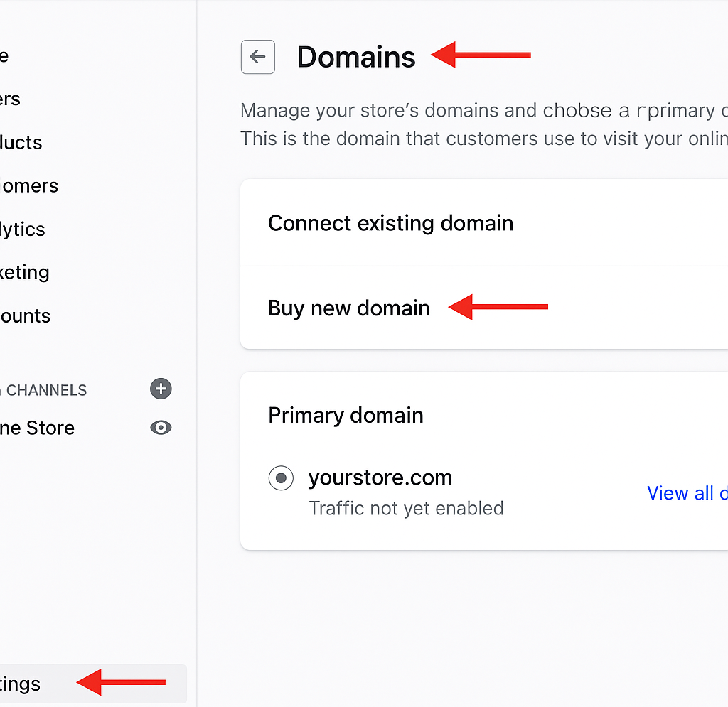Viewport: 728px width, 707px height.
Task: Click the Domains page heading
Action: [x=355, y=57]
